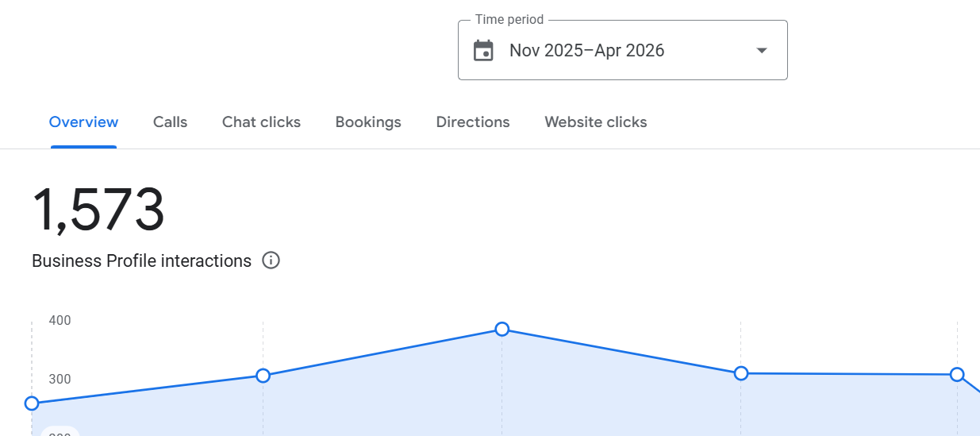
Task: Select the rightmost visible chart data point
Action: [957, 375]
